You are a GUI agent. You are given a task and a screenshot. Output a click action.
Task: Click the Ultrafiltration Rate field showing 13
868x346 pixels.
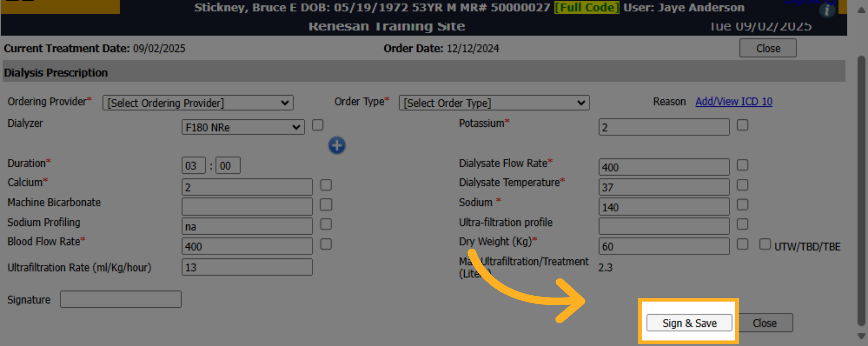(247, 267)
